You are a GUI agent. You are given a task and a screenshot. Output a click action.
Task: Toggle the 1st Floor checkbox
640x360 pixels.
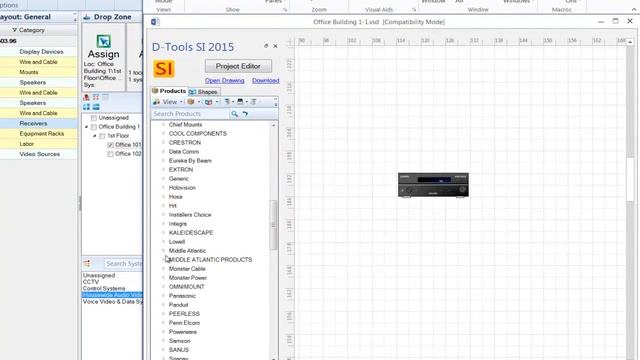click(102, 136)
